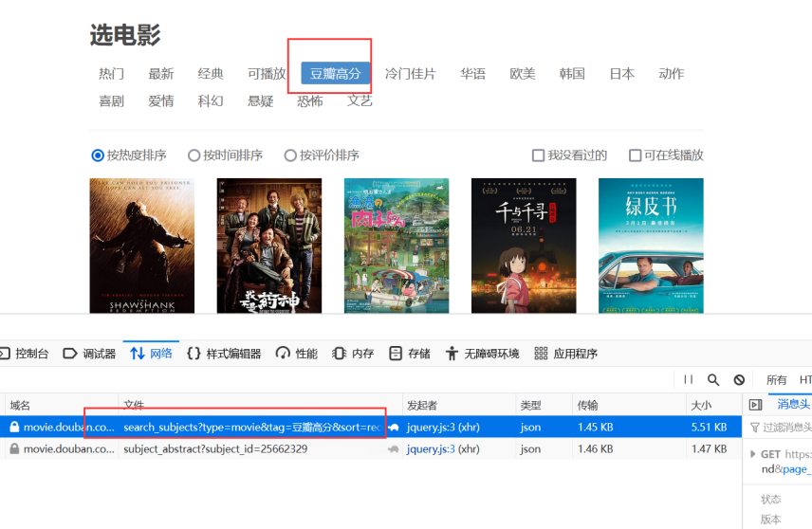Select the 韩国 movie tag
This screenshot has width=812, height=529.
coord(572,74)
